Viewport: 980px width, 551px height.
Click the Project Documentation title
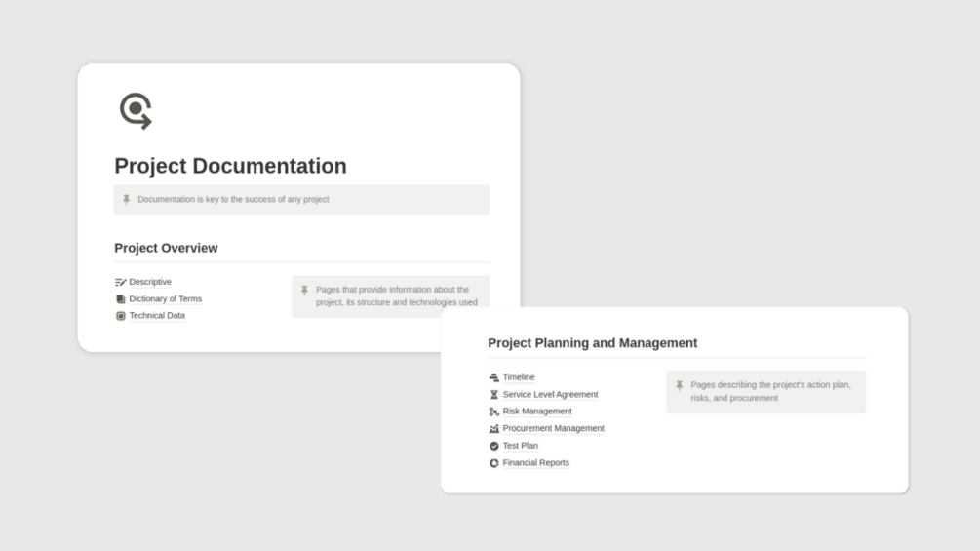230,166
